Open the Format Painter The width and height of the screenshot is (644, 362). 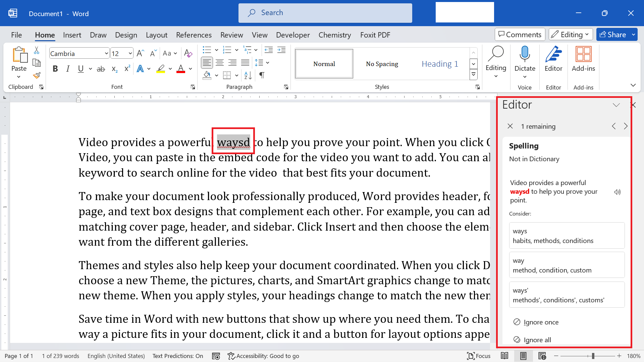(37, 75)
